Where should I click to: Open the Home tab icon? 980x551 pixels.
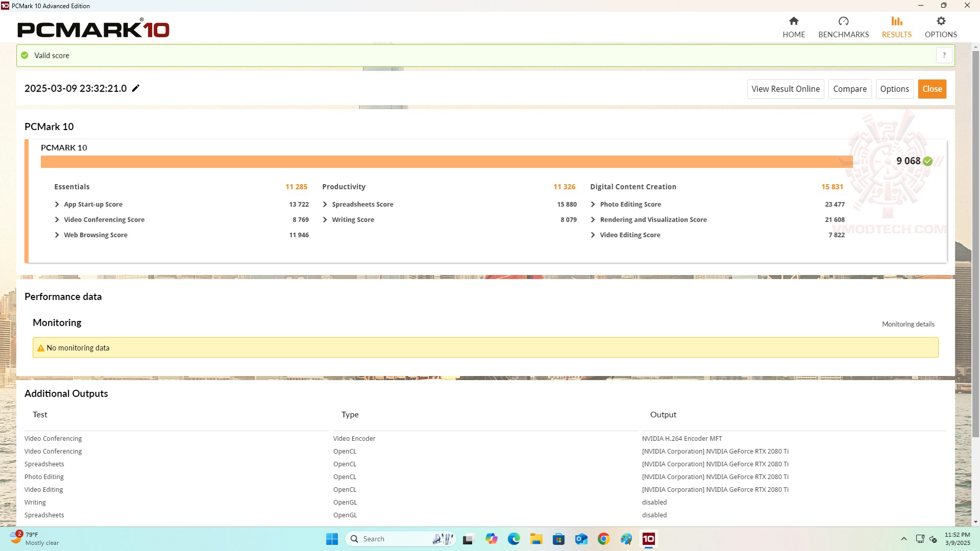(x=793, y=21)
